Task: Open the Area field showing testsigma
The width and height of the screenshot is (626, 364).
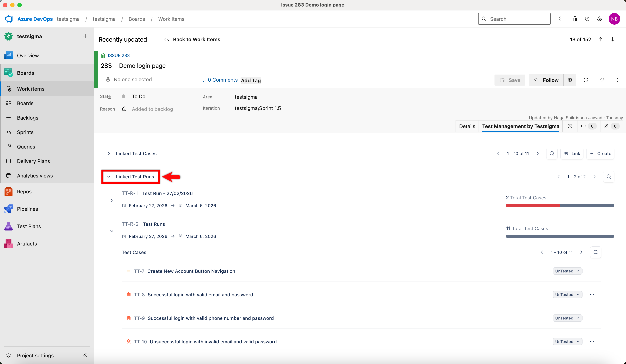Action: pyautogui.click(x=246, y=97)
